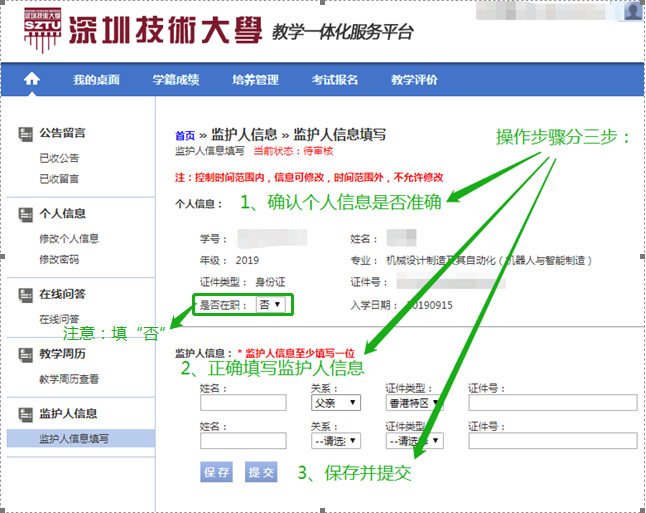Open the 是否在职 dropdown
Image resolution: width=646 pixels, height=513 pixels.
tap(270, 304)
